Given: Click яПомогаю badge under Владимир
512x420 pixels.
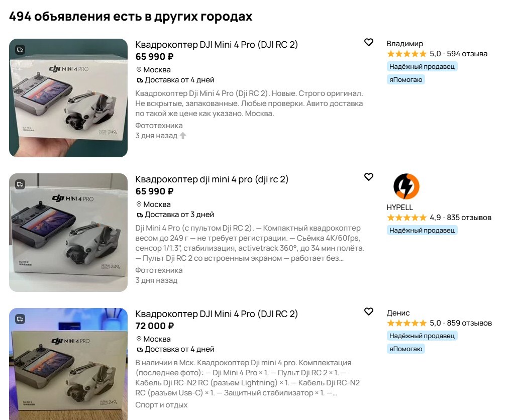Looking at the screenshot, I should click(406, 79).
